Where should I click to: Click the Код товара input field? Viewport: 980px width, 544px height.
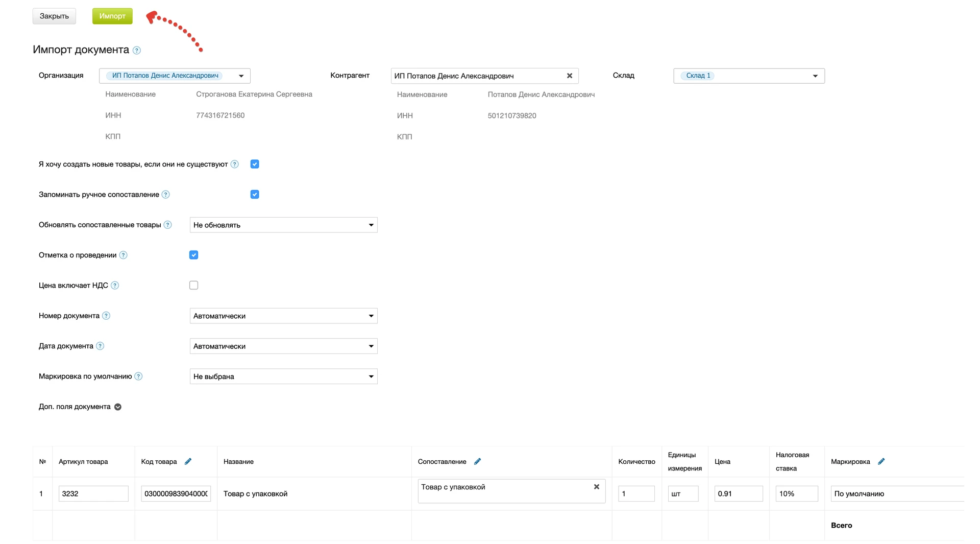coord(176,493)
